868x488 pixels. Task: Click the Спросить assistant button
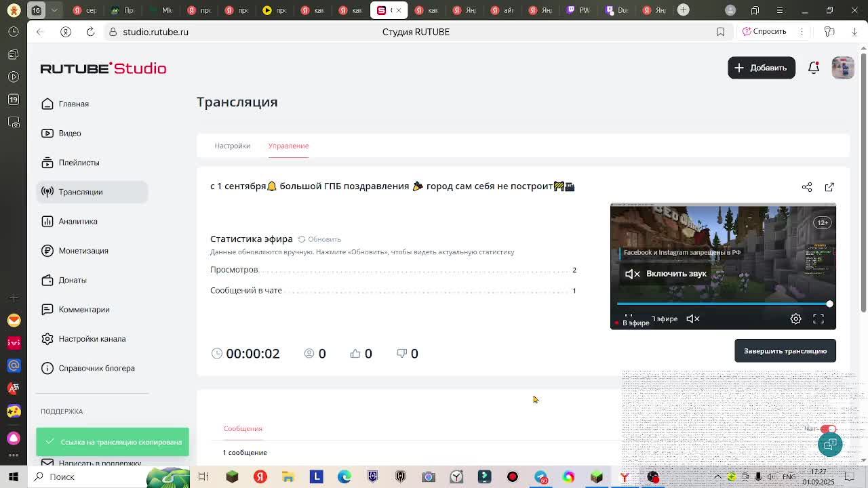(x=764, y=32)
